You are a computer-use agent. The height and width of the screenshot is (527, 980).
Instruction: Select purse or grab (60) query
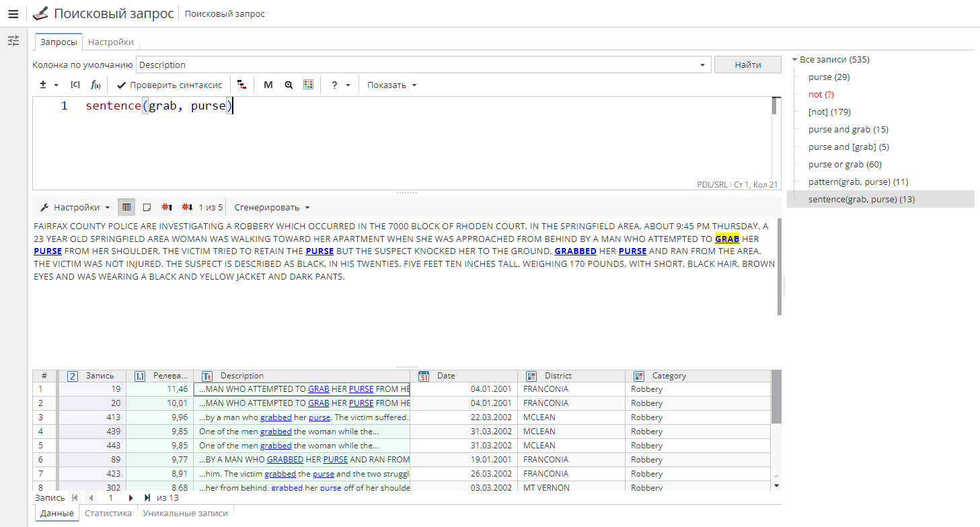845,164
